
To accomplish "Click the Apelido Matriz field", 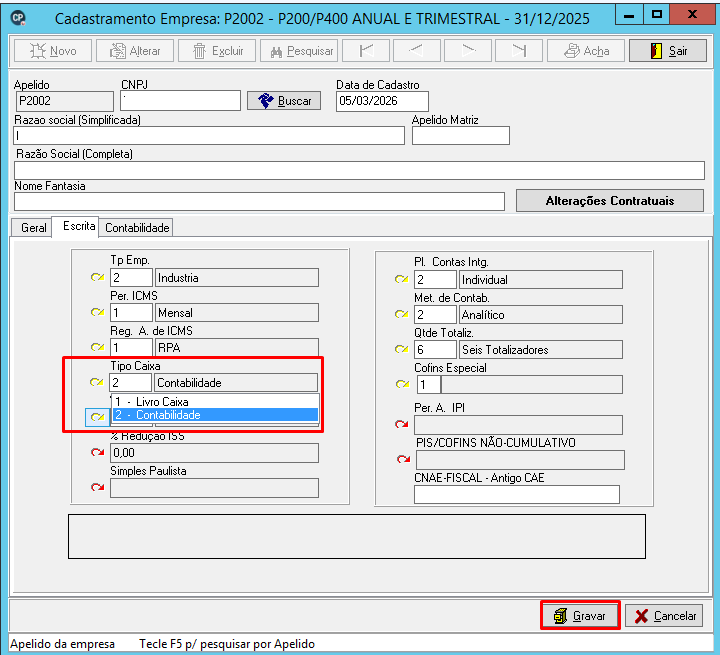I will point(461,136).
